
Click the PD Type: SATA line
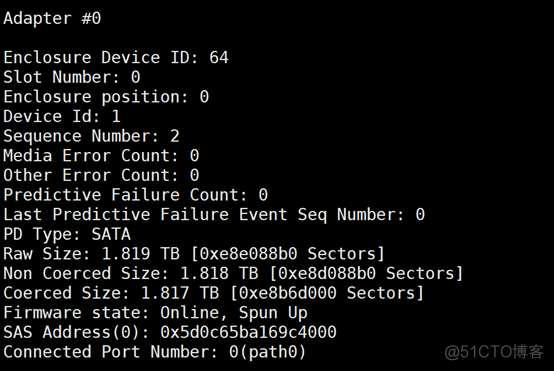[67, 234]
